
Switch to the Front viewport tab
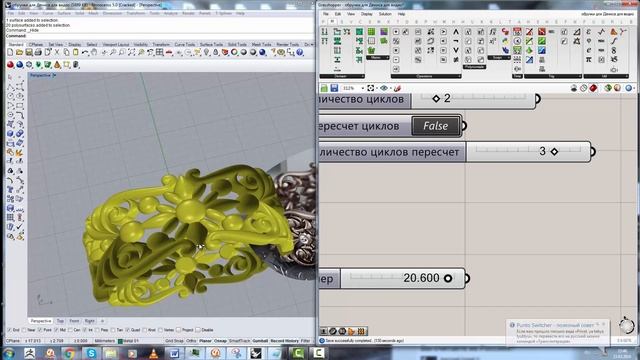coord(74,321)
